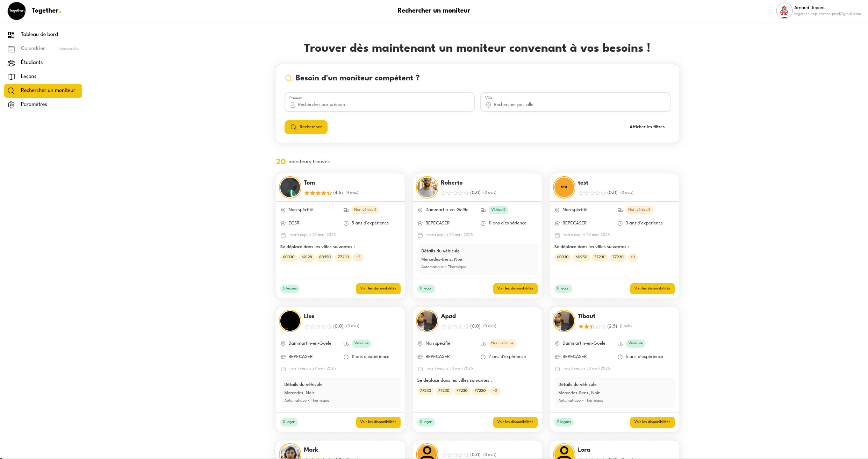Click magnifier icon beside Besoin d'un moniteur
This screenshot has width=868, height=459.
coord(288,78)
